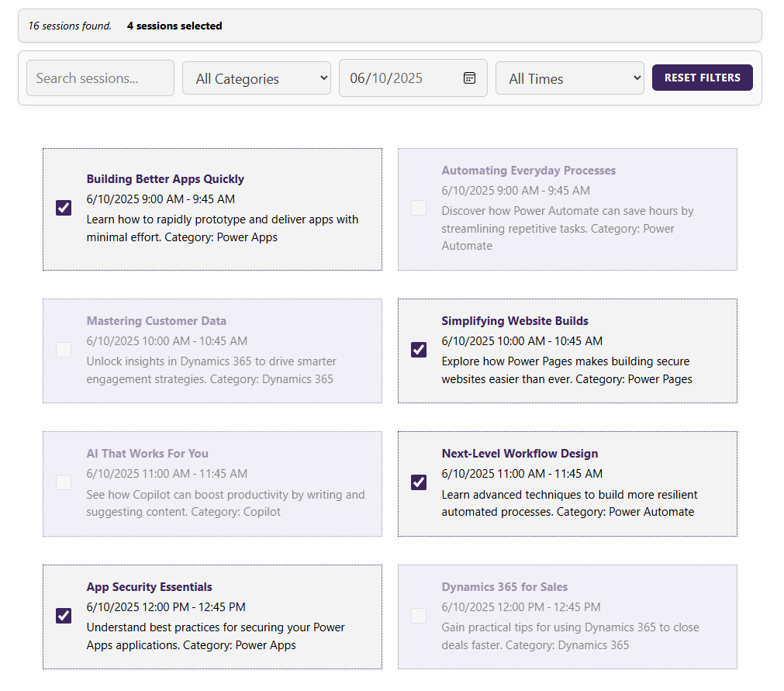Click Dynamics 365 for Sales checkbox
This screenshot has height=691, width=784.
click(419, 616)
